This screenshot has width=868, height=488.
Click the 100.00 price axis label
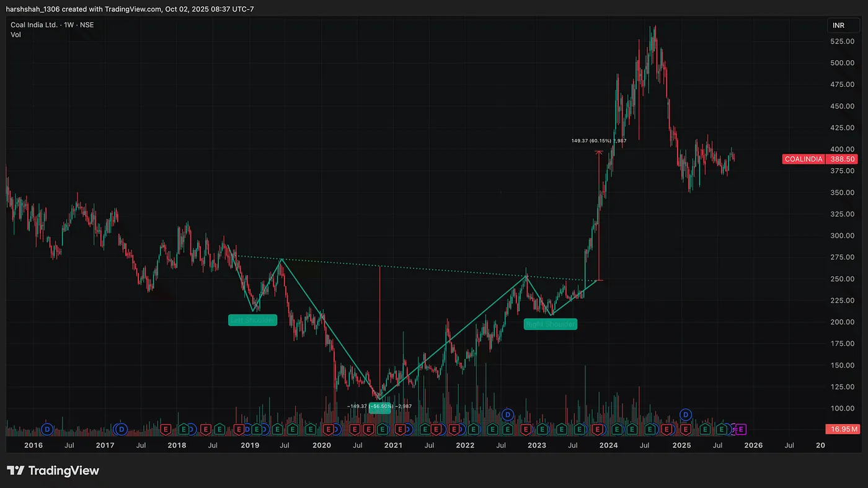point(841,409)
